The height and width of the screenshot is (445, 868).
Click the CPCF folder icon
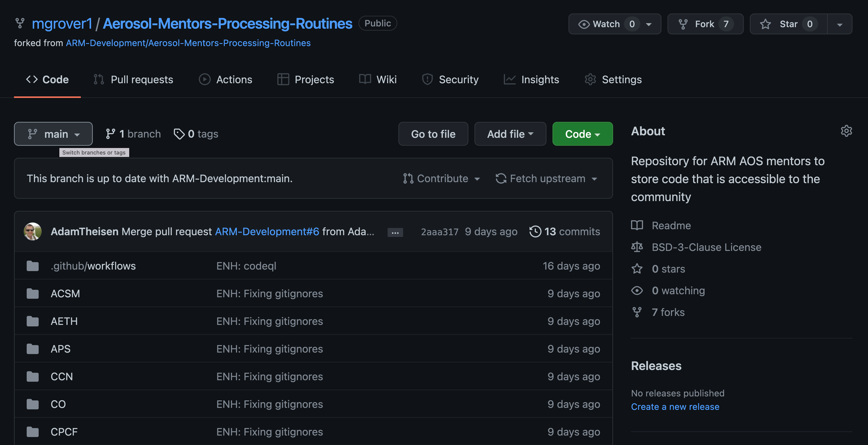[33, 432]
